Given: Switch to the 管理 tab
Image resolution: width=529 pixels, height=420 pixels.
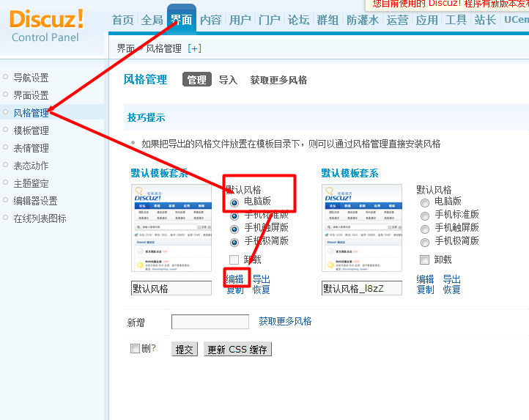Looking at the screenshot, I should (197, 80).
